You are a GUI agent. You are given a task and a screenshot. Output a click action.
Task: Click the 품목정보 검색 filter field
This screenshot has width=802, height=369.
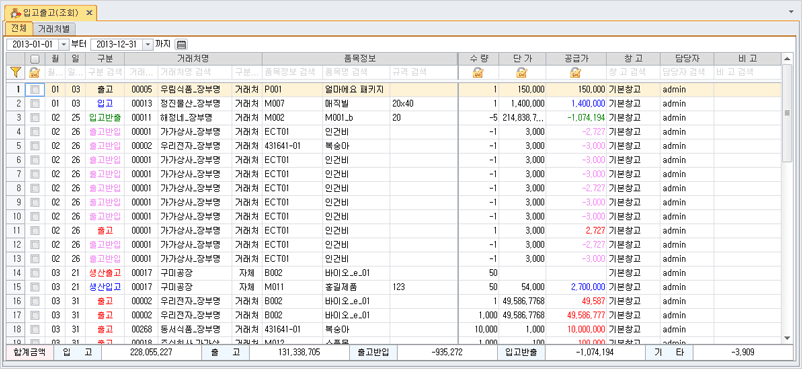click(292, 72)
